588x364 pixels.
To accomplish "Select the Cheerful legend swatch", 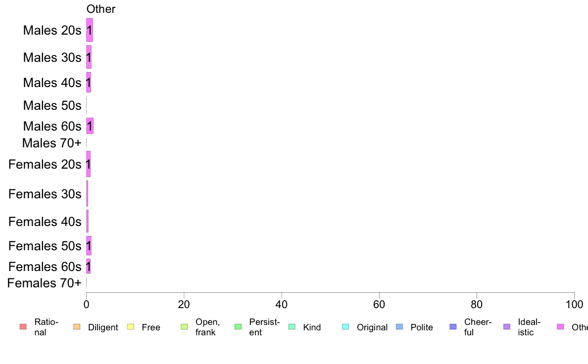I will pyautogui.click(x=453, y=327).
